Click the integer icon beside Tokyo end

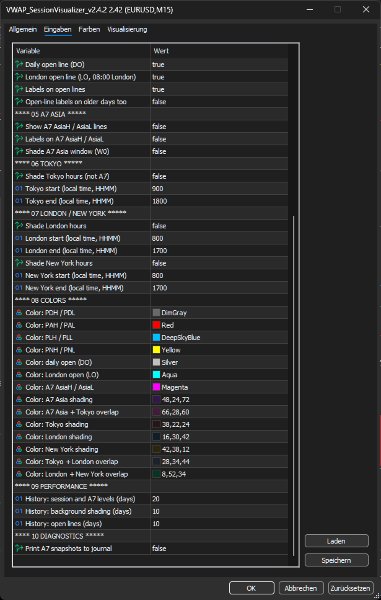[x=19, y=201]
